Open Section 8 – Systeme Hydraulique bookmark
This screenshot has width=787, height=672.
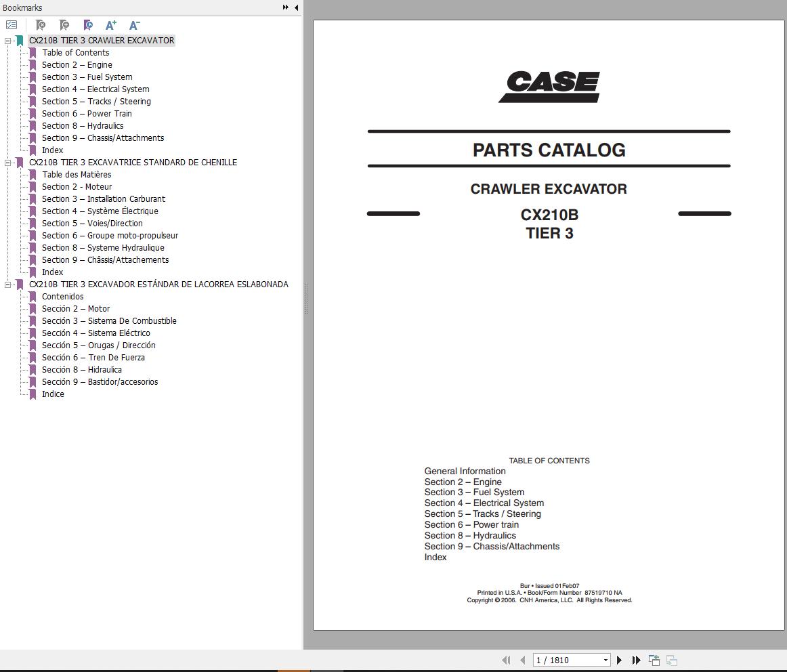(103, 248)
